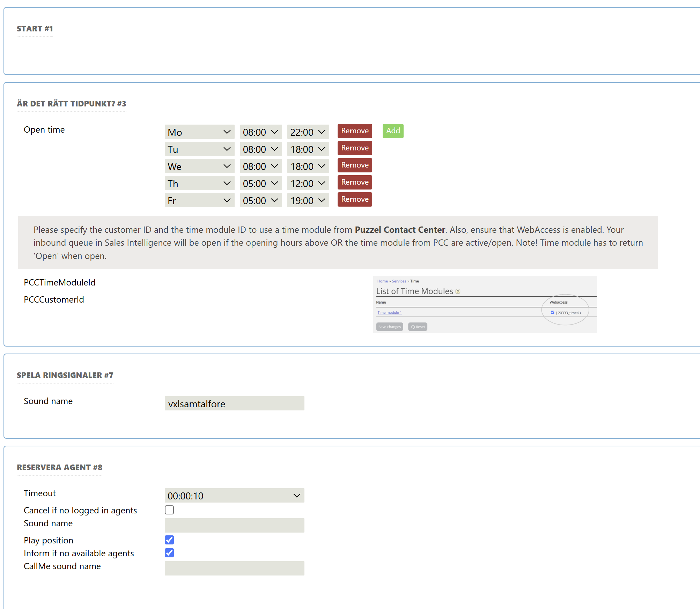Enable Cancel if no logged in agents
Screen dimensions: 700x609
click(169, 510)
